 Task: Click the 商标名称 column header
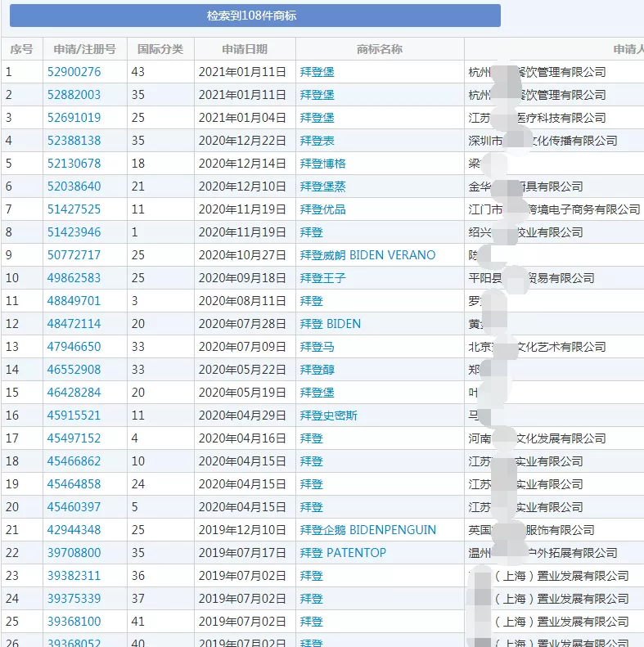tap(380, 49)
